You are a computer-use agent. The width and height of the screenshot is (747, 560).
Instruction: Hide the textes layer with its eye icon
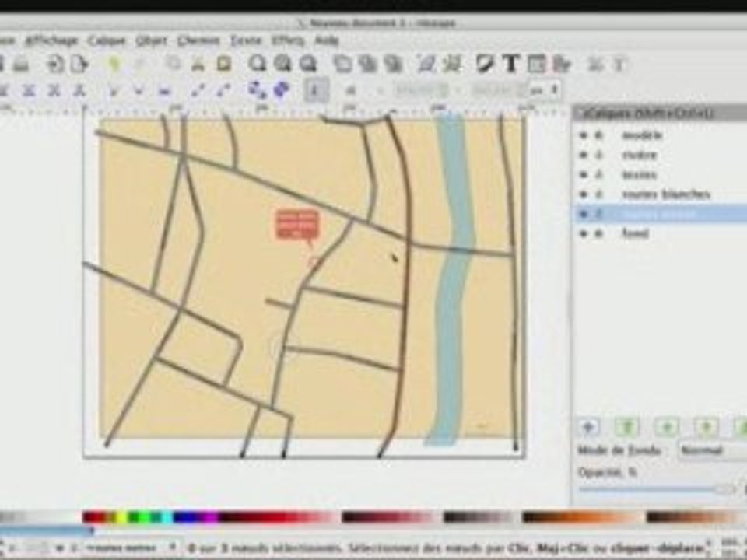[583, 174]
